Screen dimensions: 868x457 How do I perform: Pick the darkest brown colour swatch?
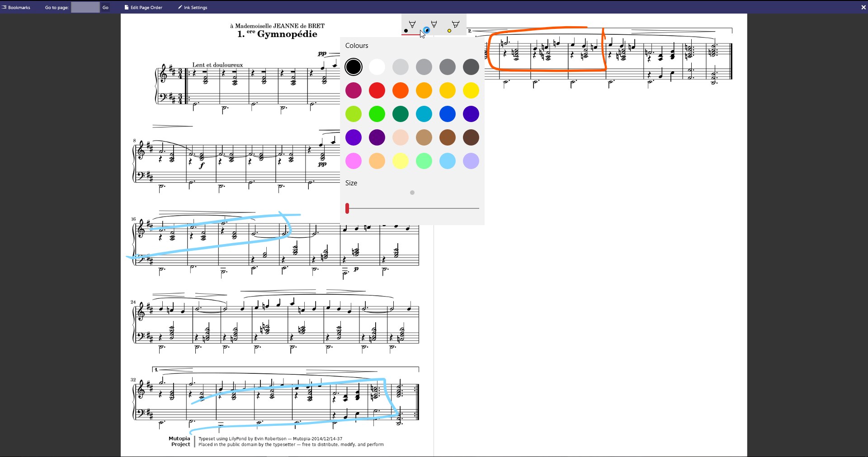click(471, 137)
